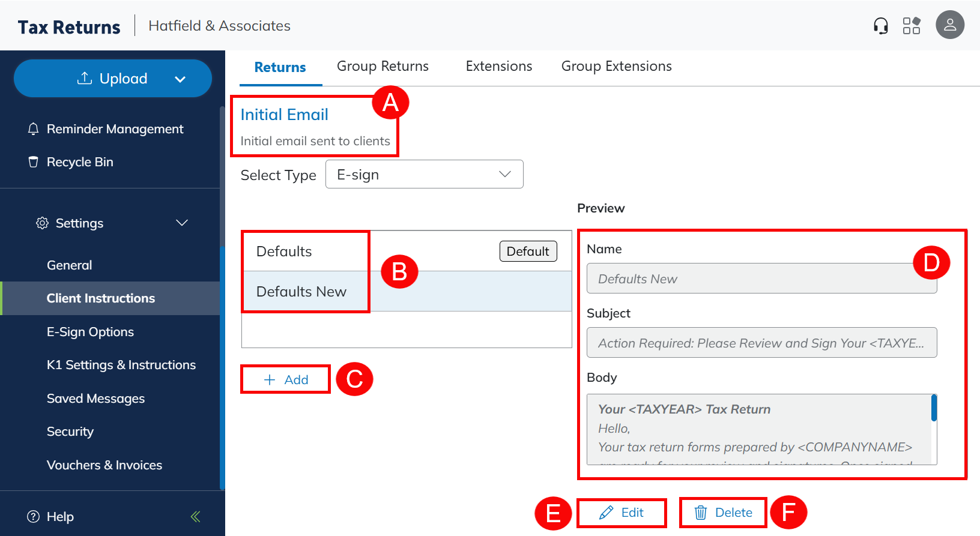
Task: Switch to the Group Returns tab
Action: pos(383,67)
